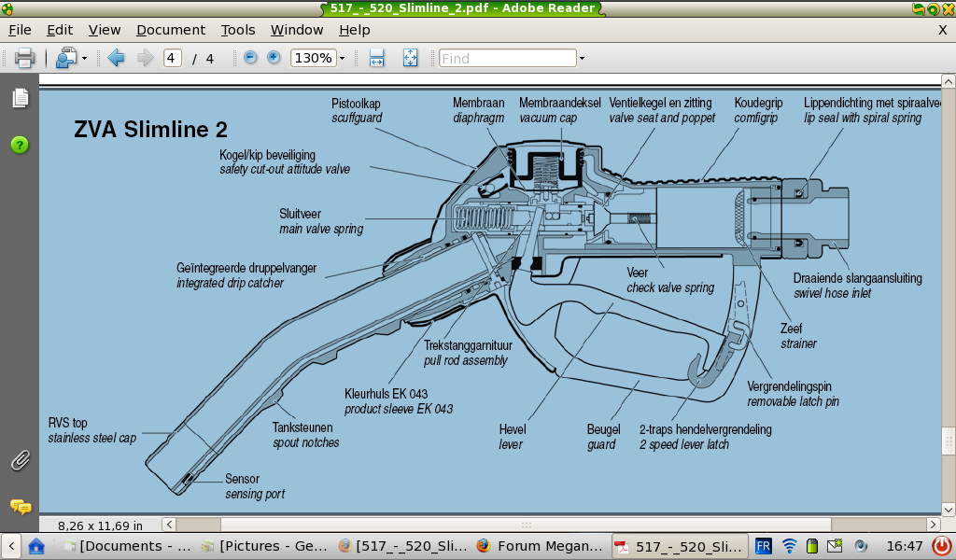The image size is (956, 560).
Task: Zoom in with the plus magnifier button
Action: click(x=274, y=57)
